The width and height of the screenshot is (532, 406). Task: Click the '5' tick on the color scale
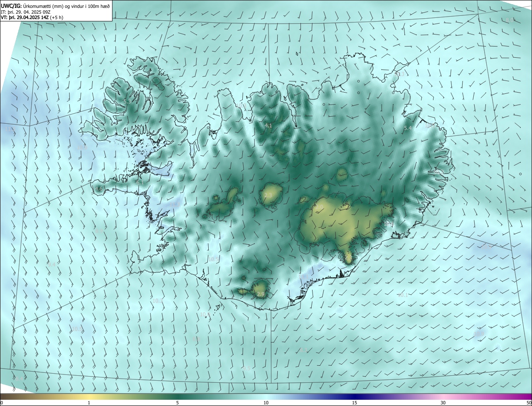(x=177, y=403)
